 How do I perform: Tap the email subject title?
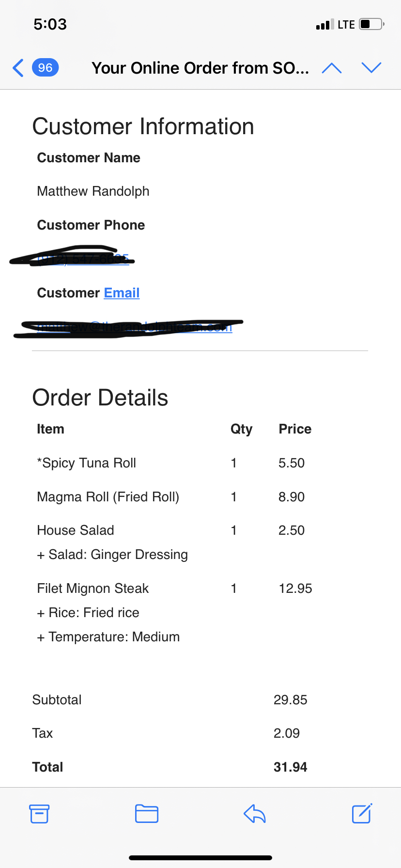[x=200, y=68]
